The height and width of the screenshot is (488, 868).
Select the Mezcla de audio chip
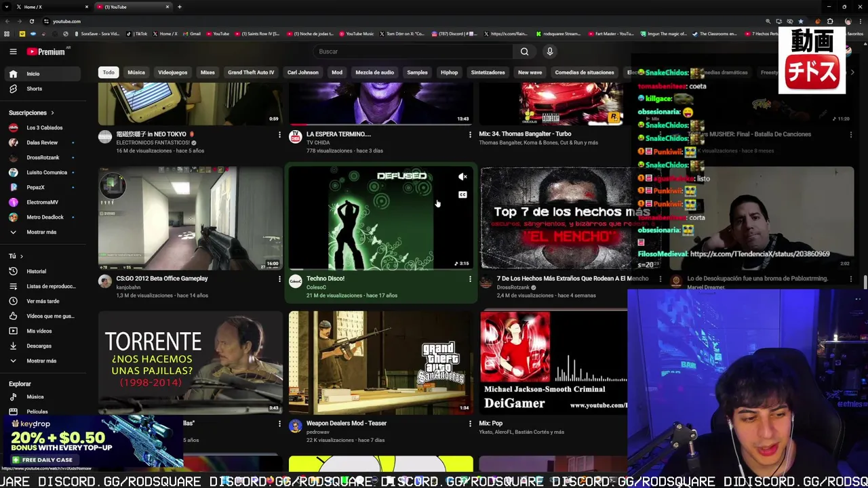pyautogui.click(x=374, y=73)
